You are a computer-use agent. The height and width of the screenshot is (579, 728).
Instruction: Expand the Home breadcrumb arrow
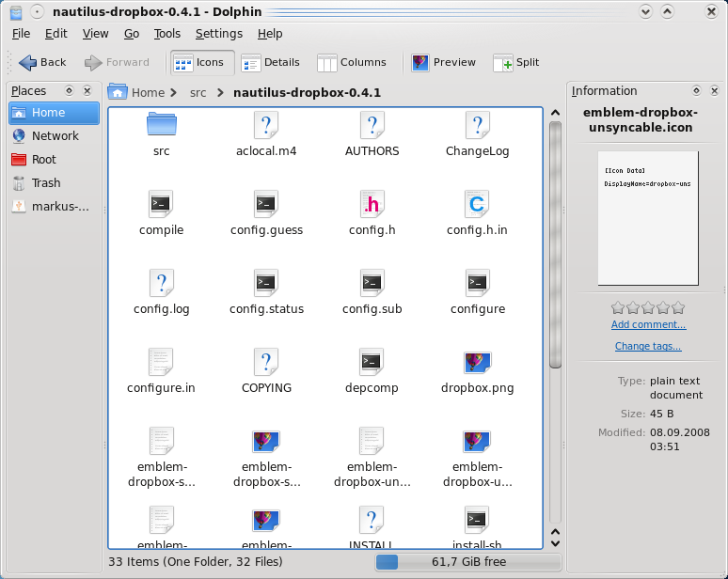pos(174,93)
